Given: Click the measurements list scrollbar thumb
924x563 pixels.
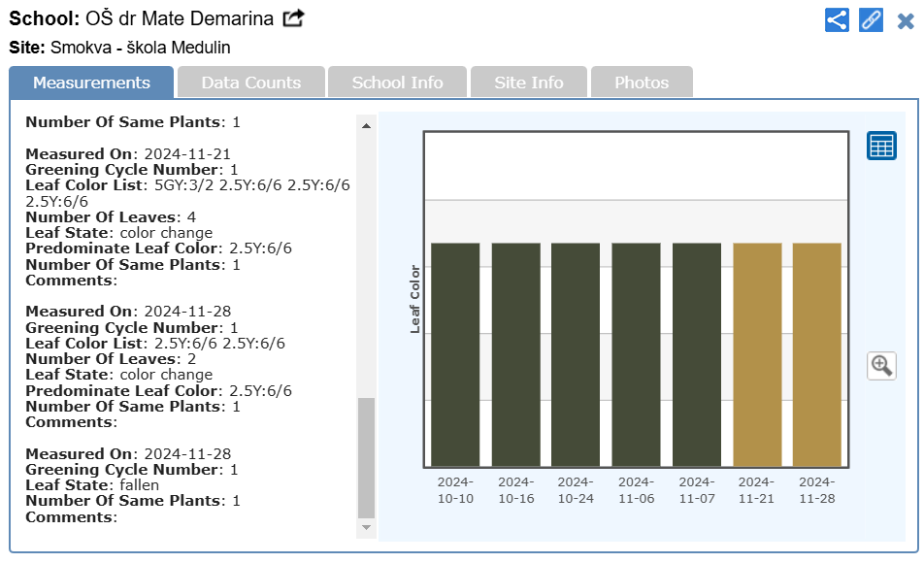Looking at the screenshot, I should [x=366, y=457].
